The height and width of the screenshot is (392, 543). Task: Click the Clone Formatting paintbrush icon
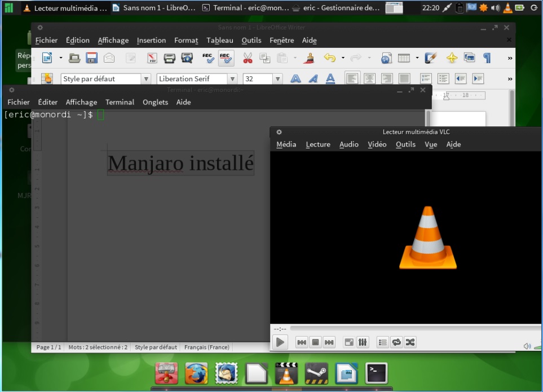click(309, 58)
